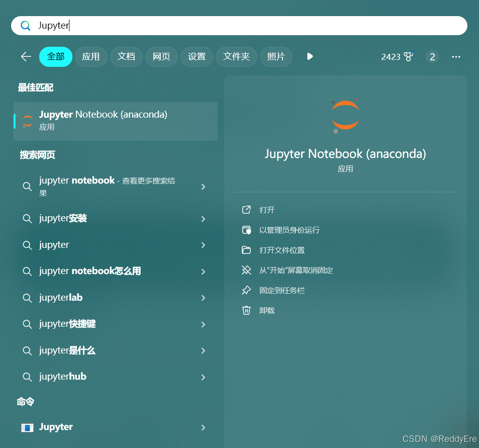479x448 pixels.
Task: Click magnifier icon beside plain 'jupyter' suggestion
Action: pos(27,245)
